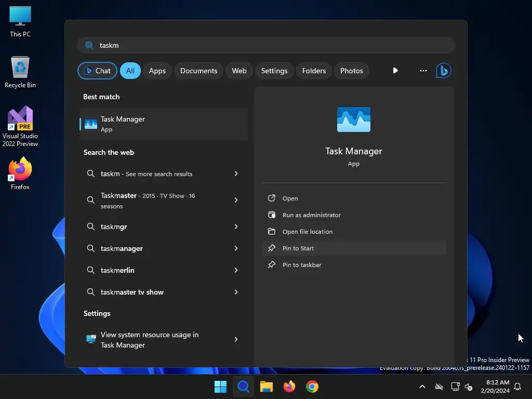Launch Firefox from the desktop shortcut

tap(20, 174)
